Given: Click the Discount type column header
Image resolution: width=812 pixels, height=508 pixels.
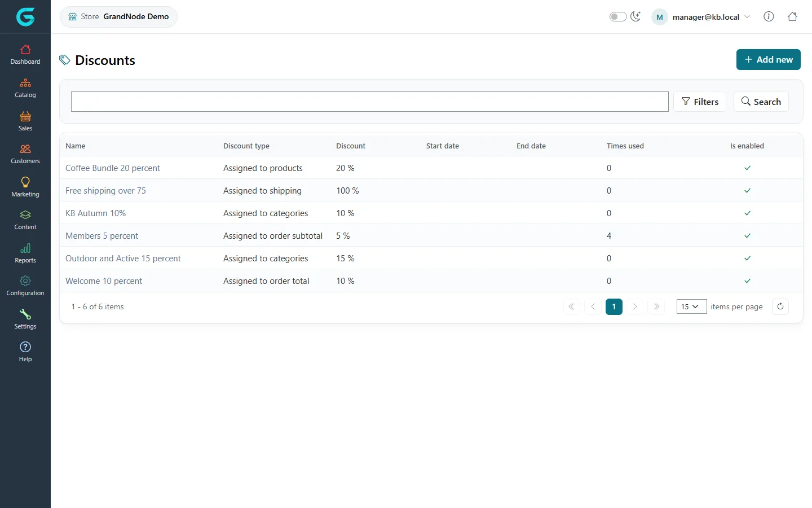Looking at the screenshot, I should (x=246, y=146).
